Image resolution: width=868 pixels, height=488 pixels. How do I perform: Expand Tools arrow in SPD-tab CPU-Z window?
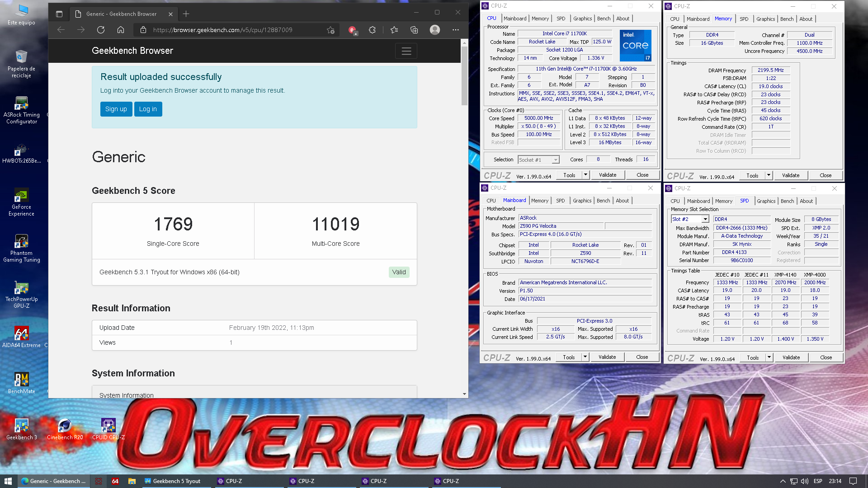769,357
